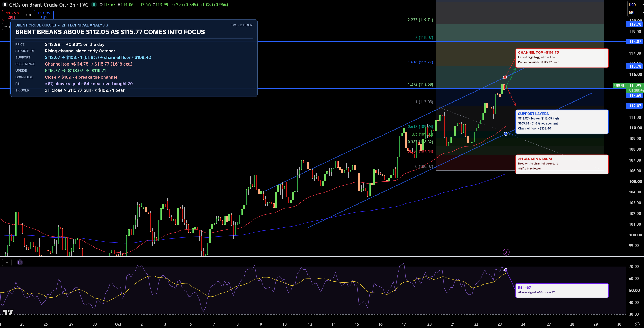The height and width of the screenshot is (328, 644).
Task: Click the current price countdown 01:00:42
Action: click(636, 90)
